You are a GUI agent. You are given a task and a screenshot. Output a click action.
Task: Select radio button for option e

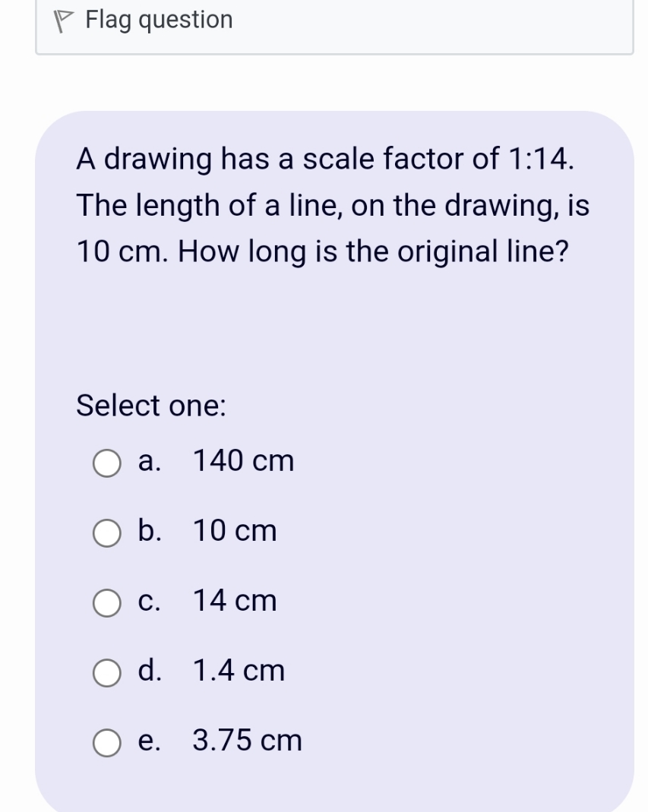(106, 742)
